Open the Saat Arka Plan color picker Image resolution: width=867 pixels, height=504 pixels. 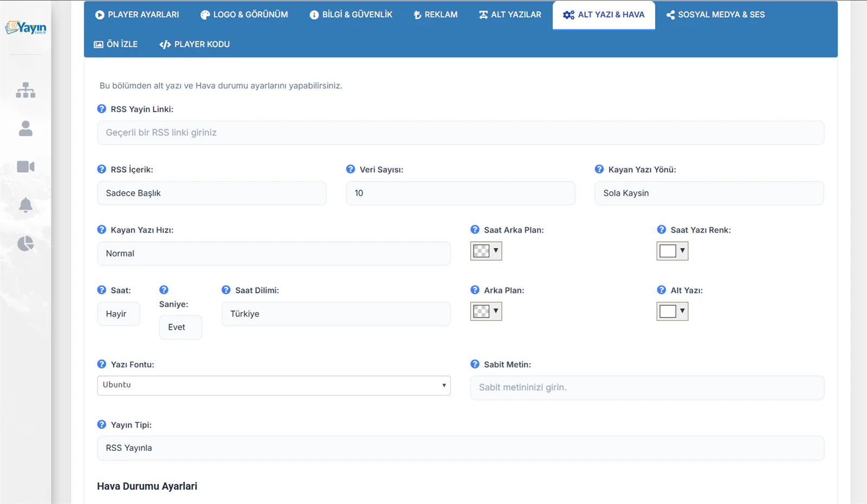coord(486,251)
